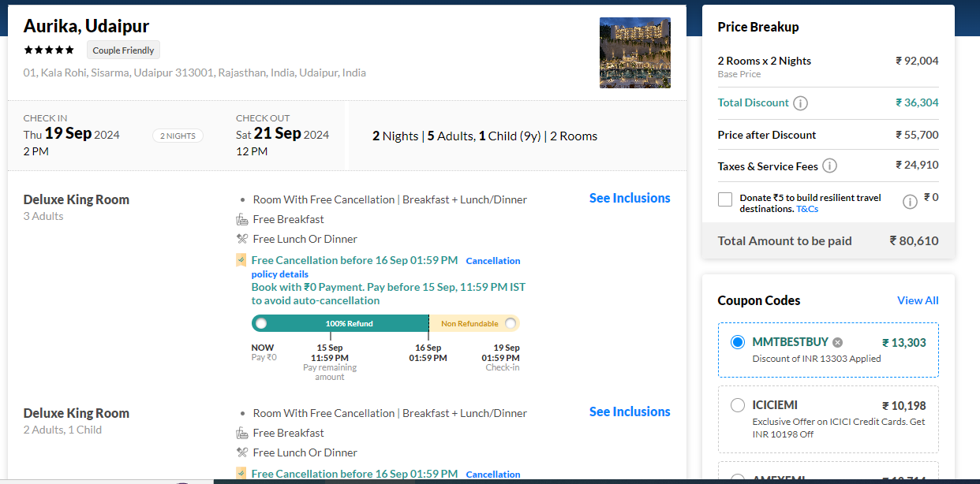
Task: Click the MMTBESTBUY discount value ₹ 13,303
Action: point(904,342)
